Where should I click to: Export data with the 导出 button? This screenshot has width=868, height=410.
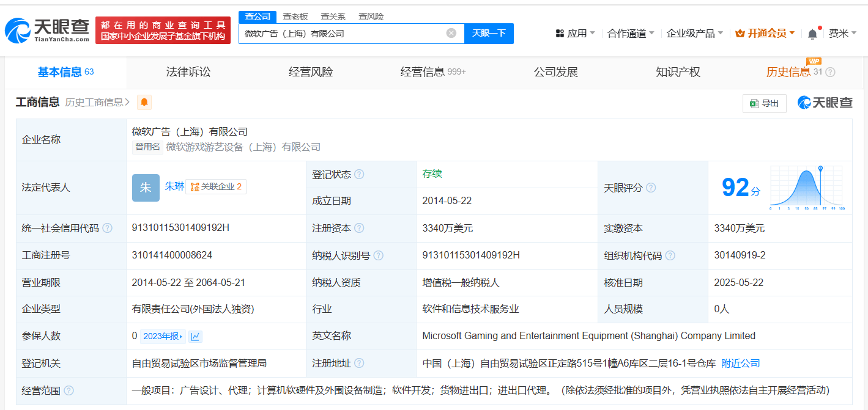point(764,103)
